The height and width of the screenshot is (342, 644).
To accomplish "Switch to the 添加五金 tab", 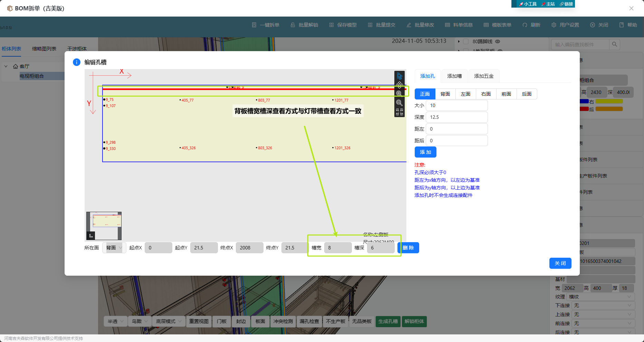I will pyautogui.click(x=483, y=76).
